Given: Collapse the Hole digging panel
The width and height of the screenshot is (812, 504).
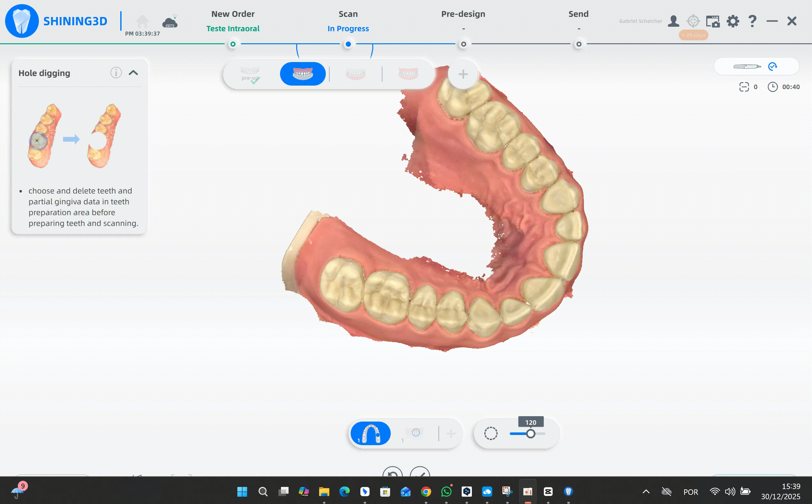Looking at the screenshot, I should click(x=133, y=73).
